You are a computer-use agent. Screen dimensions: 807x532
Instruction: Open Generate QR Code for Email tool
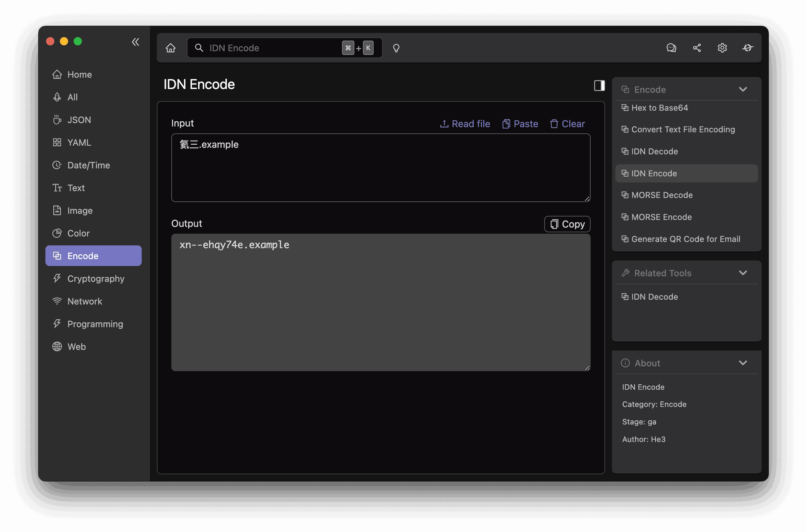click(x=687, y=239)
